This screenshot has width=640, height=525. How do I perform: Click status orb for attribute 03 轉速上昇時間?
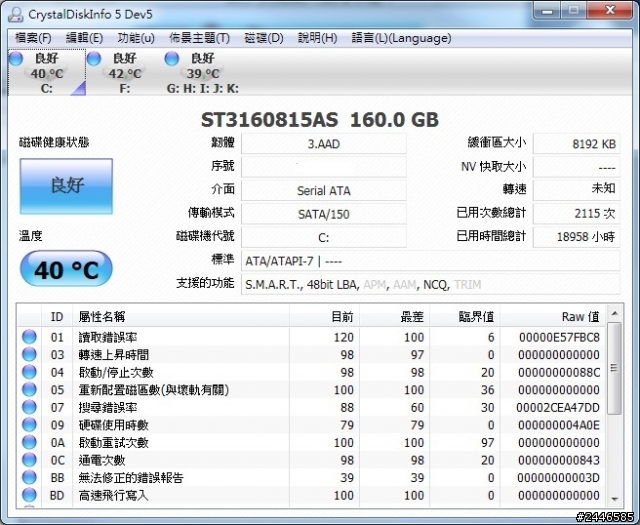click(x=29, y=354)
